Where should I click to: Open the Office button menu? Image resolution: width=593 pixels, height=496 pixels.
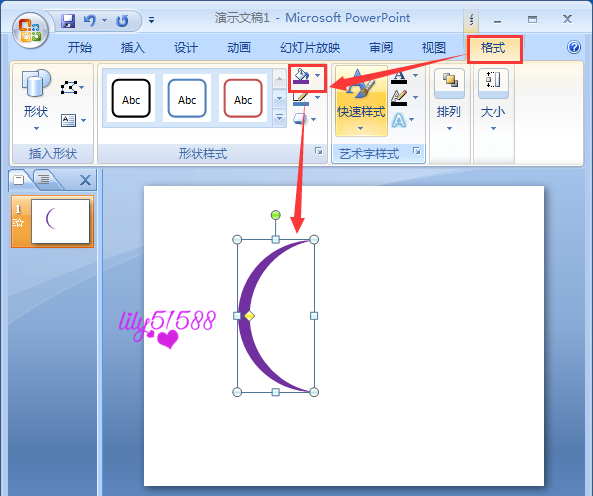[x=30, y=30]
